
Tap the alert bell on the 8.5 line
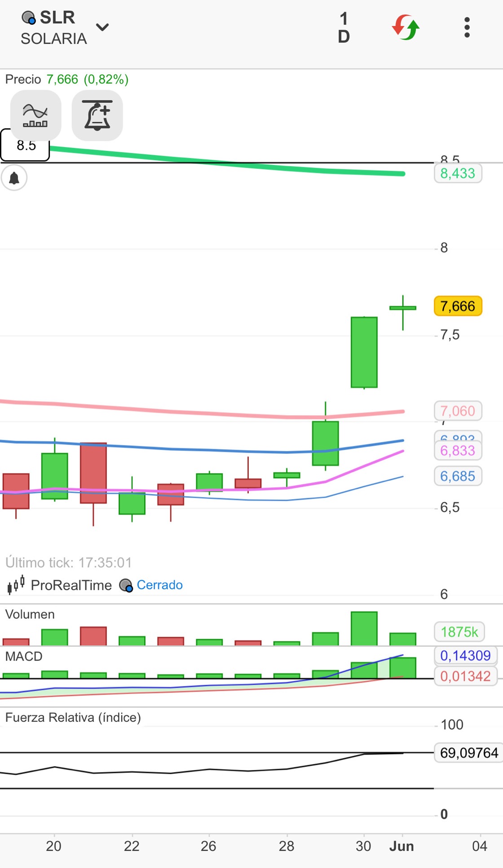[14, 178]
